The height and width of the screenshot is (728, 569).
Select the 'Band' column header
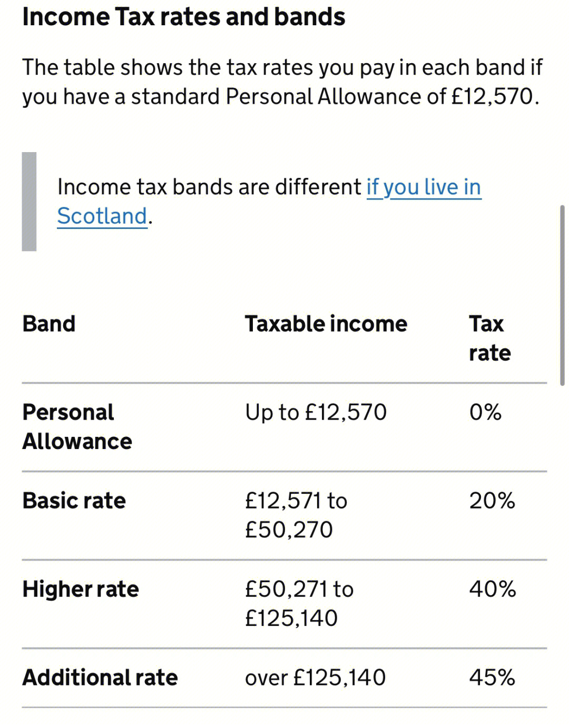point(49,324)
